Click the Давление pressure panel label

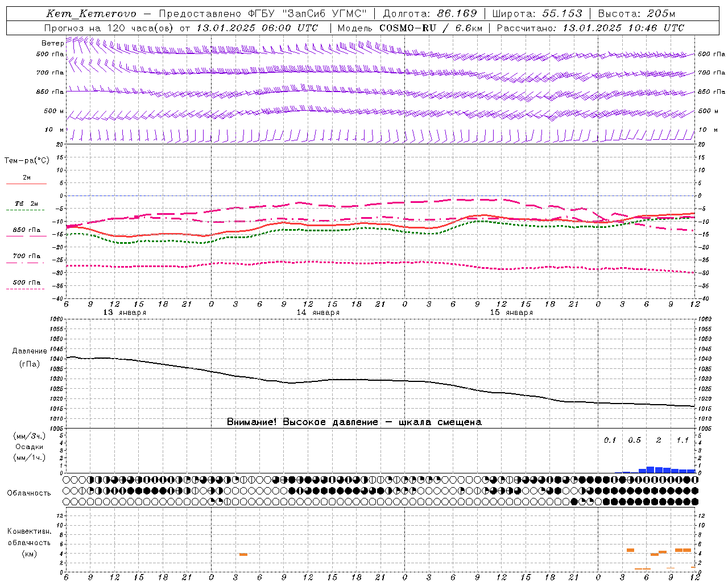click(x=30, y=351)
